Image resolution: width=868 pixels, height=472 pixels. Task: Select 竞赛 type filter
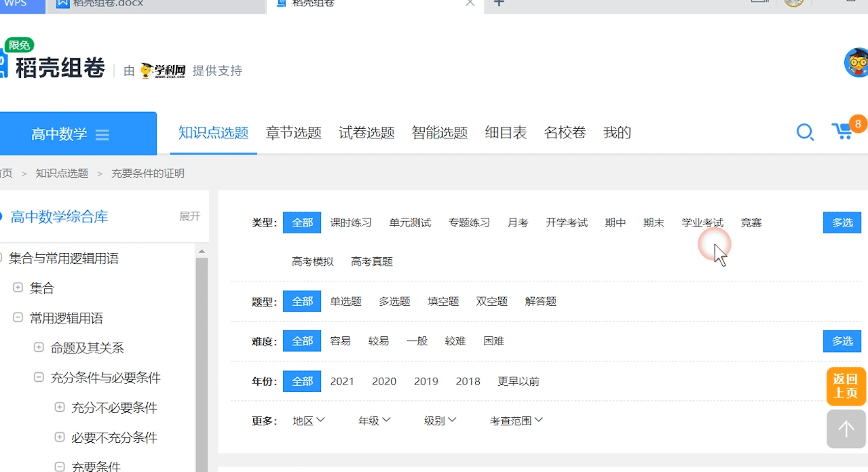pos(751,222)
